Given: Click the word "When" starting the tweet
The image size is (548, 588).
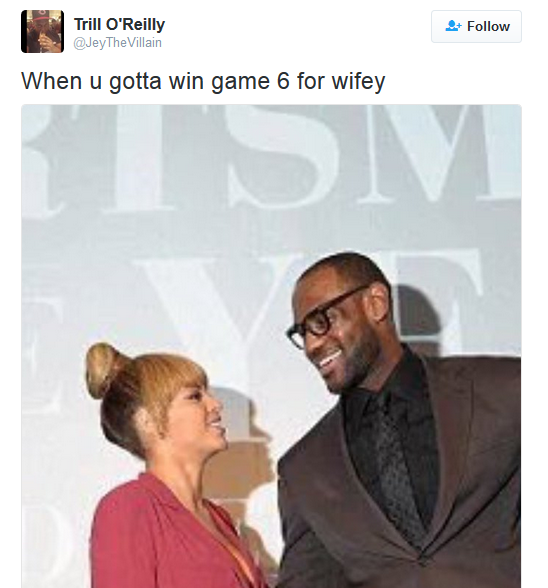Looking at the screenshot, I should pos(51,80).
